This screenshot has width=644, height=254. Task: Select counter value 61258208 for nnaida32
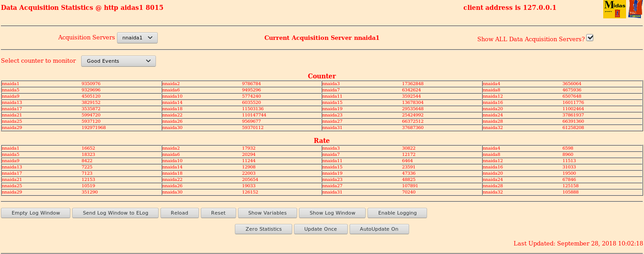point(573,128)
